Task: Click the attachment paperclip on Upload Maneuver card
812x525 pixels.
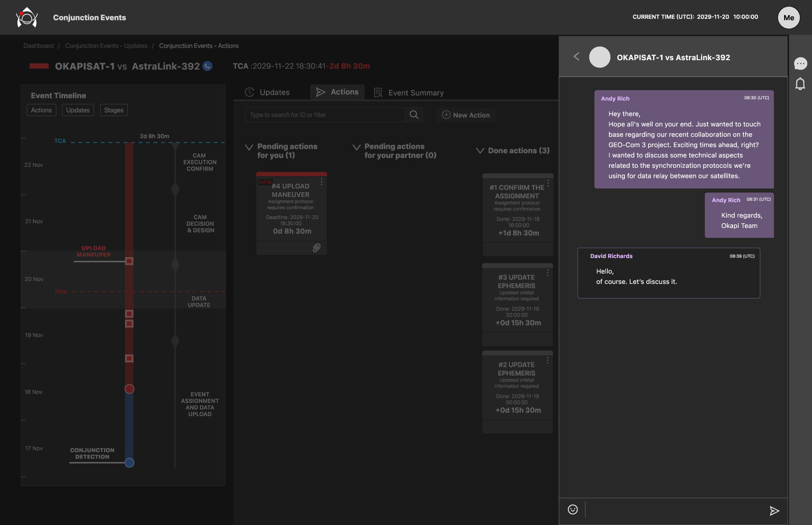Action: tap(317, 248)
